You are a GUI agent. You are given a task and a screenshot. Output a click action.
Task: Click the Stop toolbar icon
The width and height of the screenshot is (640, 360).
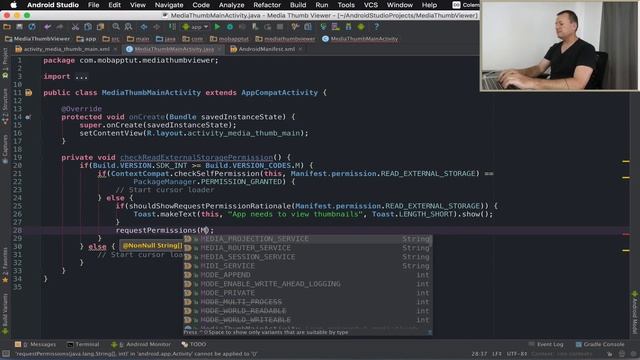[x=280, y=27]
